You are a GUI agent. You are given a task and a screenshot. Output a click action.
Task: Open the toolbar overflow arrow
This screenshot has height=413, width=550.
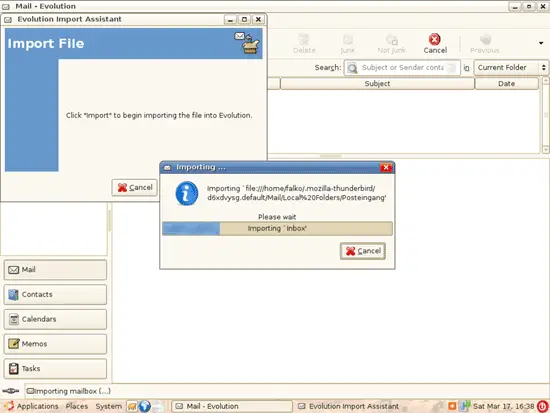point(541,43)
